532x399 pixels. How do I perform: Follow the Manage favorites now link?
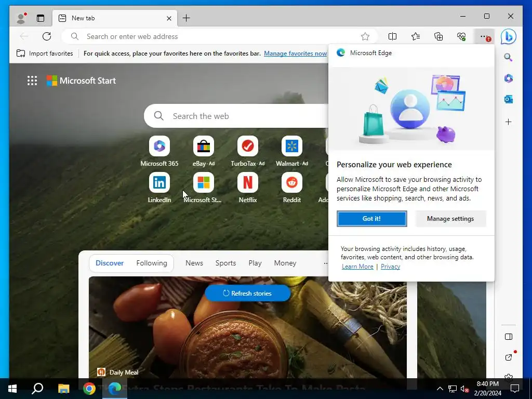[295, 54]
